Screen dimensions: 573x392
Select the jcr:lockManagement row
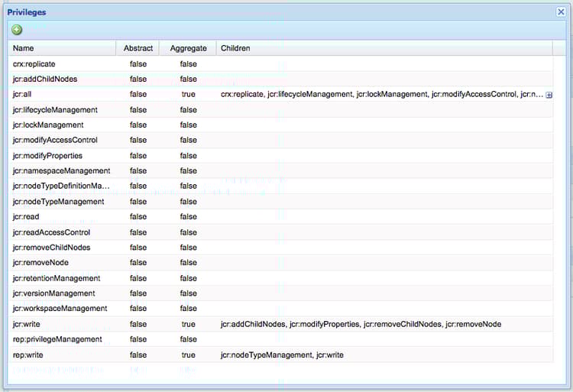click(x=280, y=125)
